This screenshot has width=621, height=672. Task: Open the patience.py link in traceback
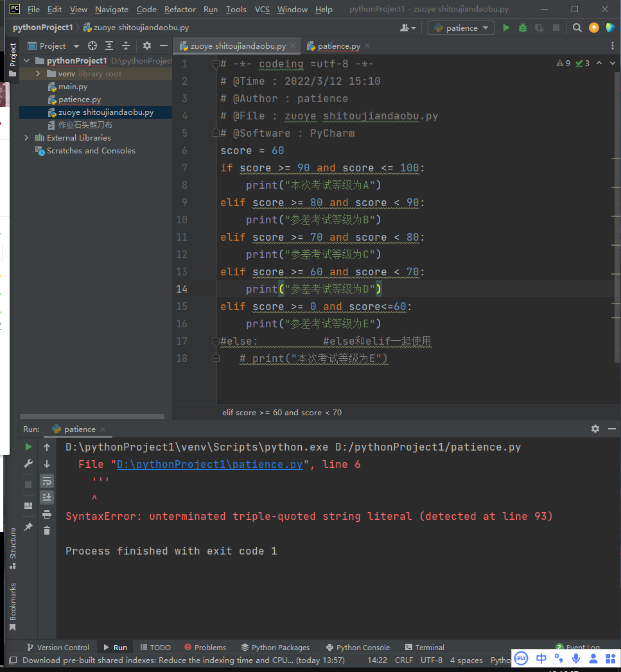[210, 464]
